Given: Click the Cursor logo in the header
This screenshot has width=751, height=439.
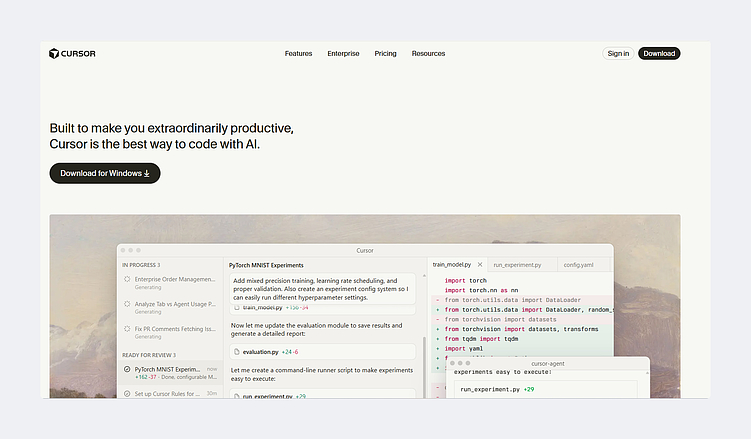Looking at the screenshot, I should 72,53.
